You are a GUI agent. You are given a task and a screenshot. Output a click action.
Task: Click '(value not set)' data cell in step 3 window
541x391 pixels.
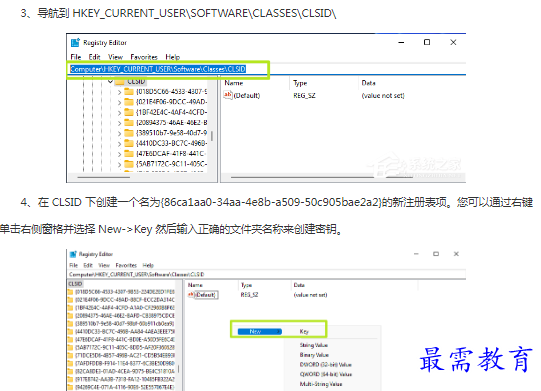pos(383,95)
